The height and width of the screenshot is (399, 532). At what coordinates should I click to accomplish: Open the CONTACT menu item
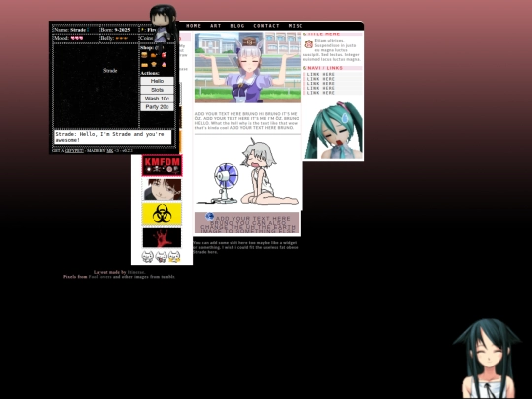click(266, 26)
